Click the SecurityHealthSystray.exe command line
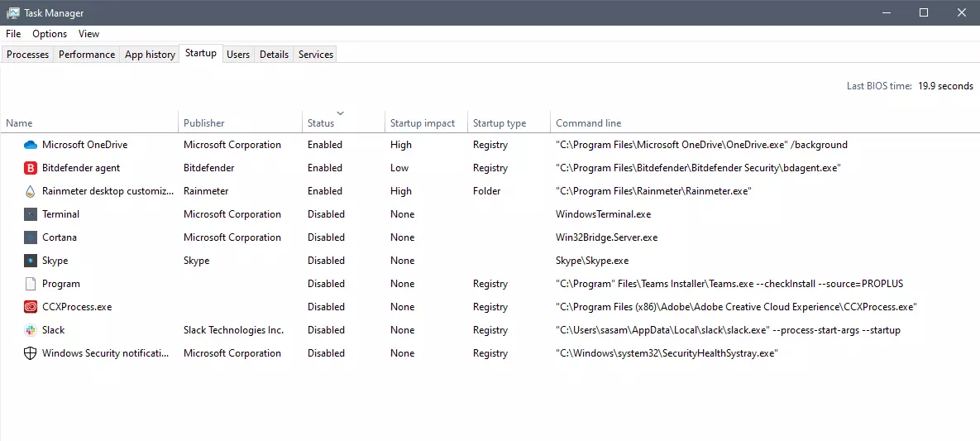Image resolution: width=980 pixels, height=441 pixels. [x=667, y=353]
